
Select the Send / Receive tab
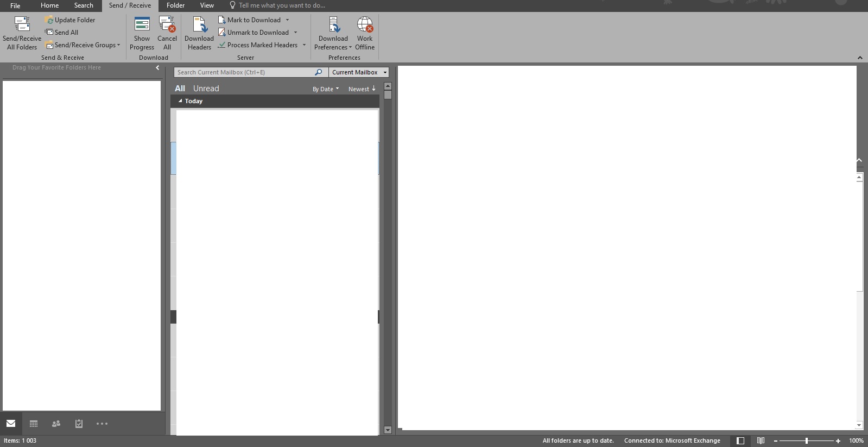(130, 5)
